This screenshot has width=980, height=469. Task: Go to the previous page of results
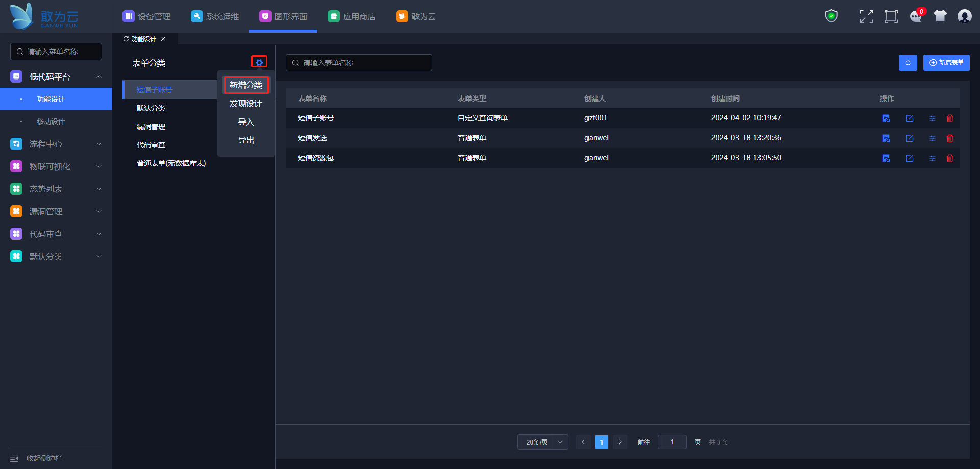pyautogui.click(x=583, y=442)
